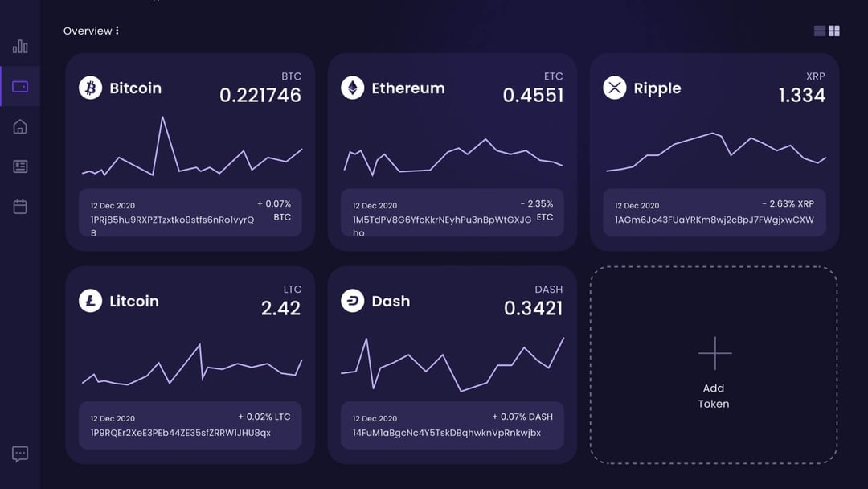868x489 pixels.
Task: Click the Ethereum logo icon
Action: click(352, 88)
